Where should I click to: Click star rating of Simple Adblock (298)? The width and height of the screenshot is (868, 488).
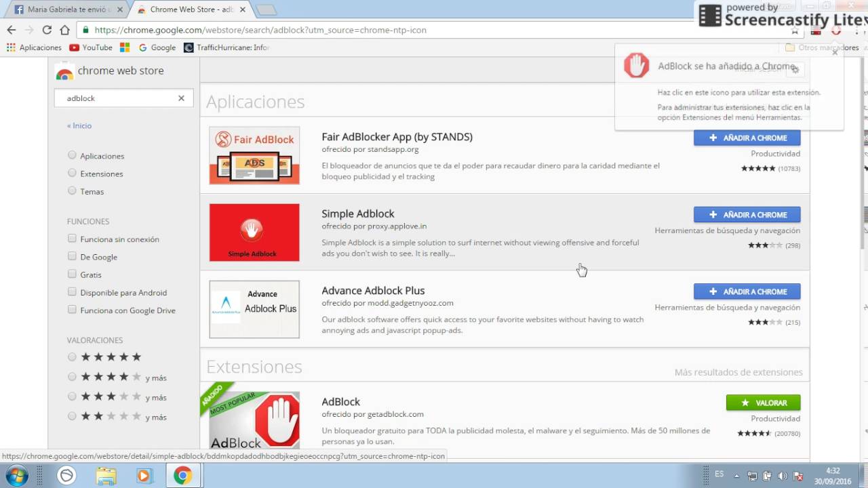pos(765,245)
